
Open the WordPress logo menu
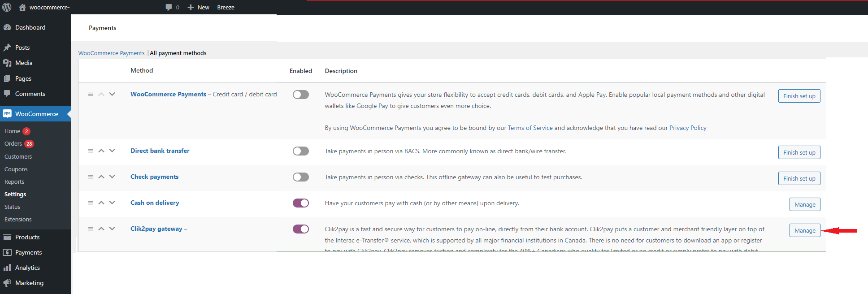[7, 7]
